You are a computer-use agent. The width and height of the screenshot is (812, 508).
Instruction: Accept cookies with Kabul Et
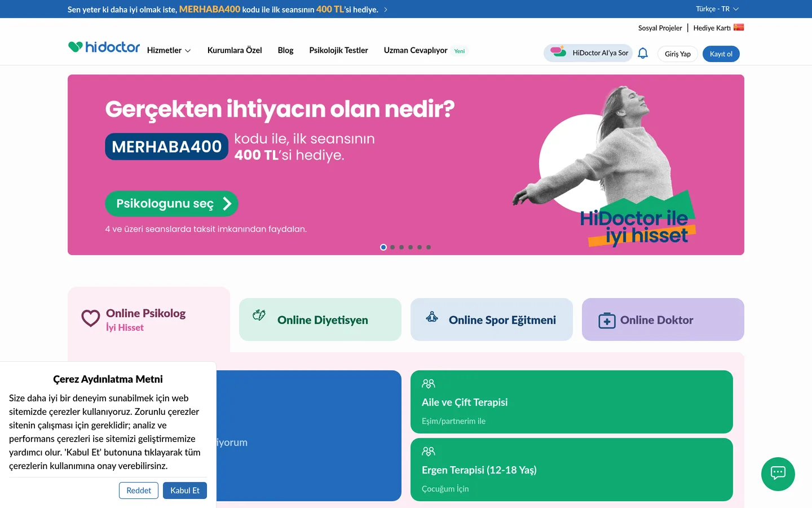coord(185,491)
